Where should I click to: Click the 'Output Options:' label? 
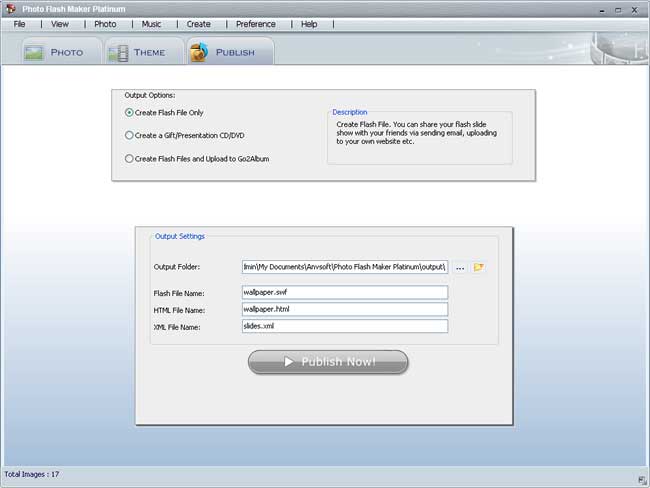[150, 95]
